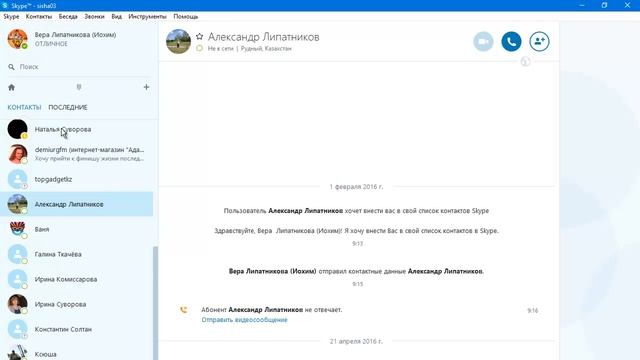Open the Контакты menu
This screenshot has width=640, height=360.
tap(39, 16)
